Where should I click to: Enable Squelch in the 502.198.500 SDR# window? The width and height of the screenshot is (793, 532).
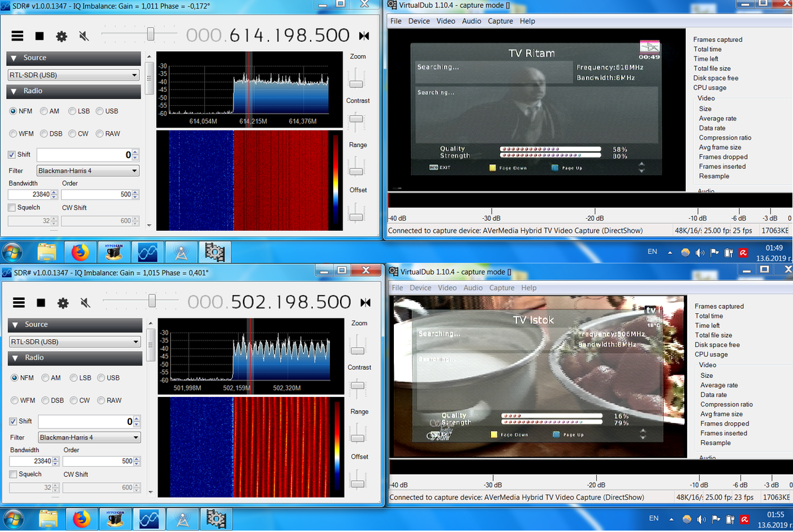click(x=13, y=474)
